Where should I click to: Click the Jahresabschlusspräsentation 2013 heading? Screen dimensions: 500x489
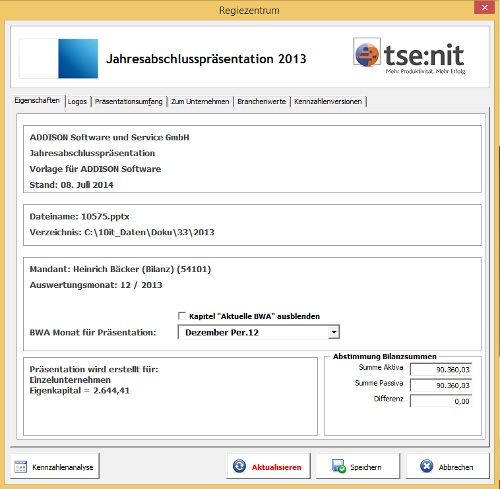pyautogui.click(x=206, y=59)
